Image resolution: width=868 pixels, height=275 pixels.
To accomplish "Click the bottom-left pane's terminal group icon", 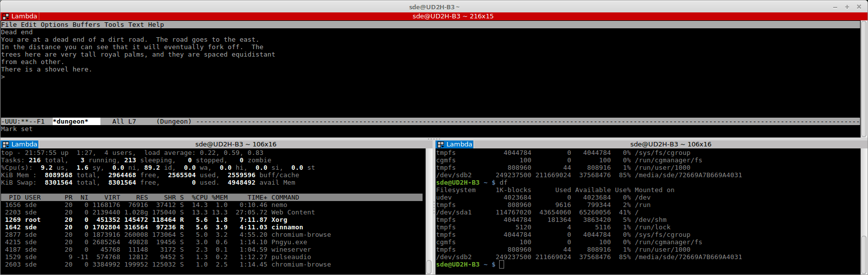I will (6, 144).
